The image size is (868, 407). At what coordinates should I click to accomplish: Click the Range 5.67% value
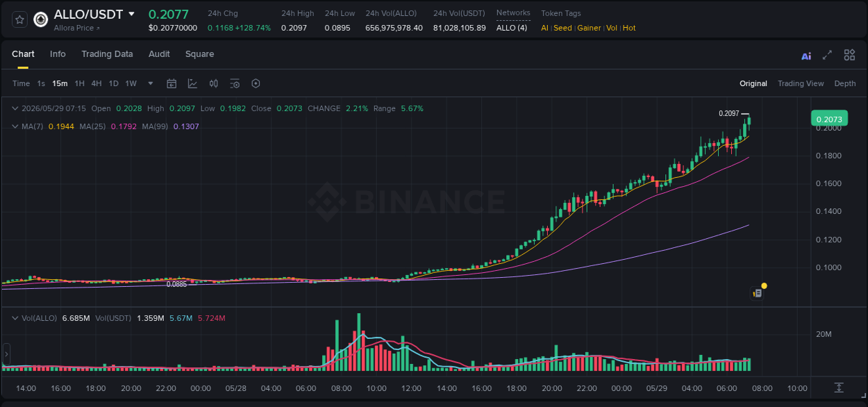coord(412,108)
